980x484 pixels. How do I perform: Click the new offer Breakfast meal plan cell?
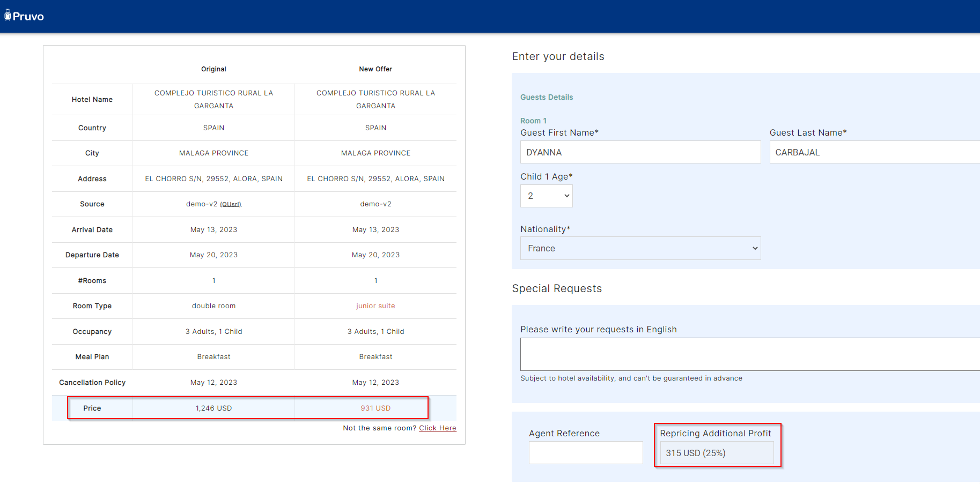pos(375,357)
